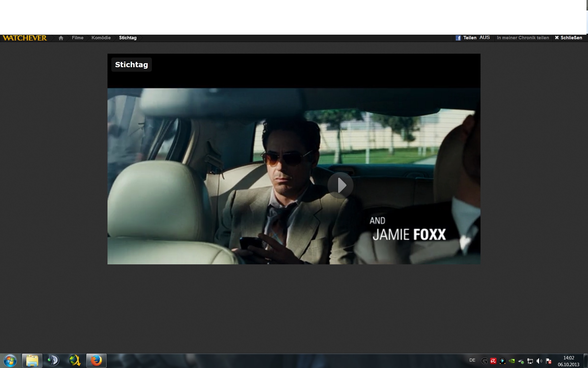588x368 pixels.
Task: Open Avira antivirus tray icon
Action: [493, 361]
